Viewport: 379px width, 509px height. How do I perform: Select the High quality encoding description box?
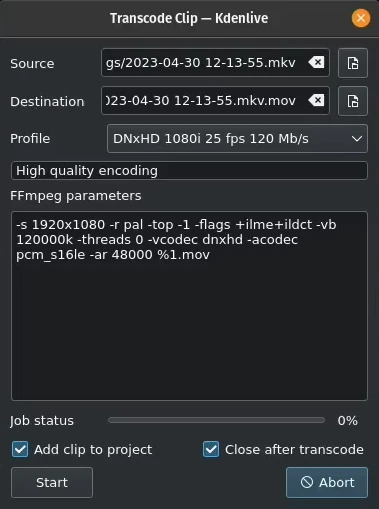click(189, 171)
